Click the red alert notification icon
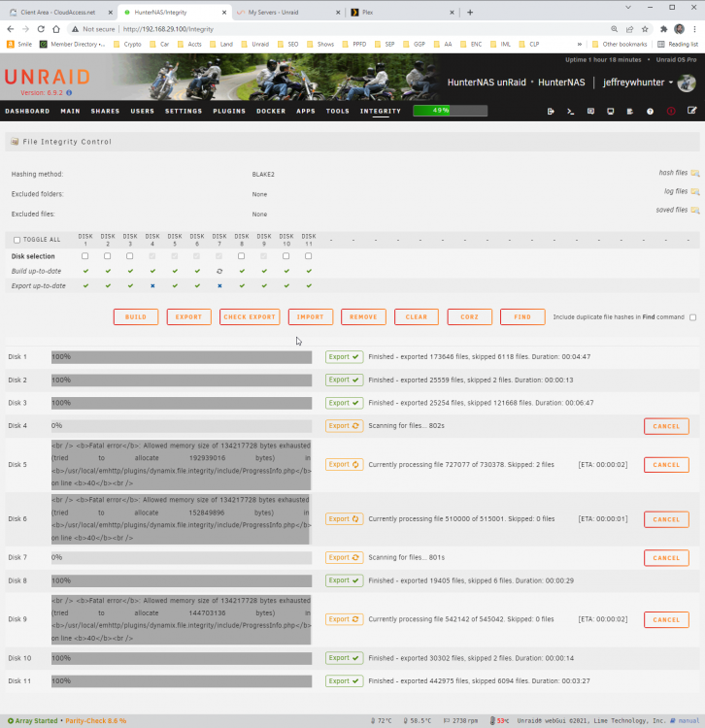The width and height of the screenshot is (705, 728). [x=671, y=112]
